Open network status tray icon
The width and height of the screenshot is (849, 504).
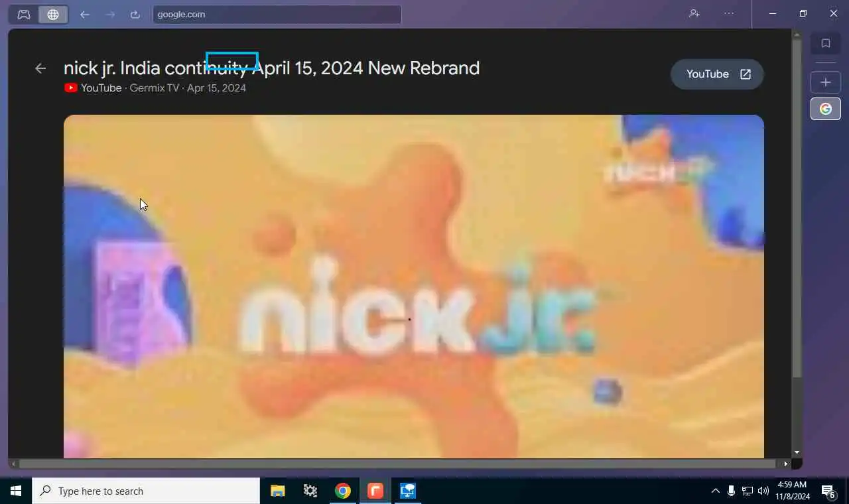[x=748, y=491]
